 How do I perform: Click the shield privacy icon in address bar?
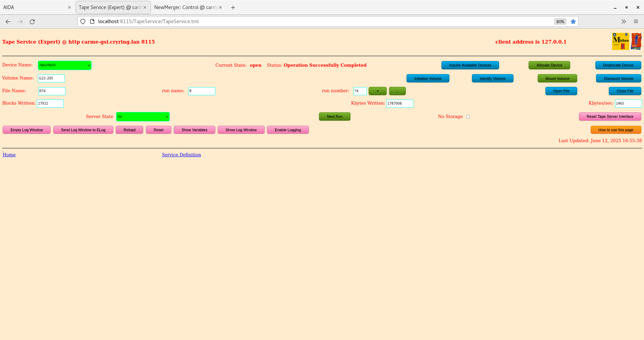pos(83,21)
